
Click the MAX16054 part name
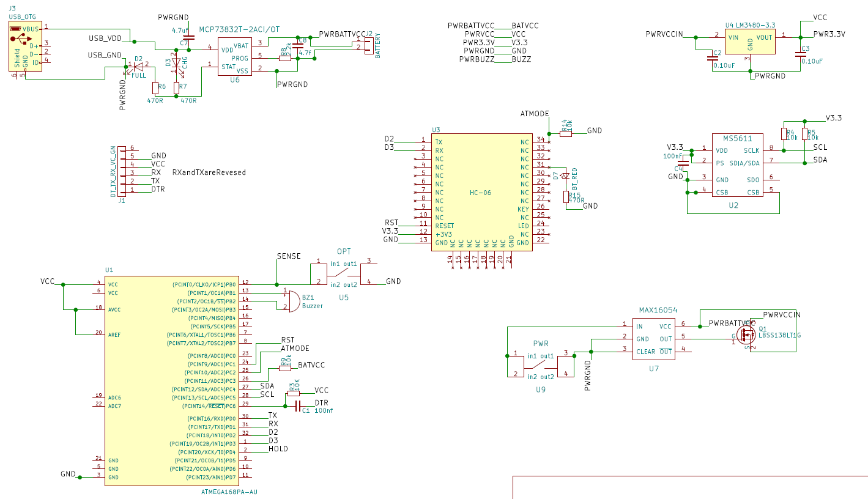click(x=658, y=311)
